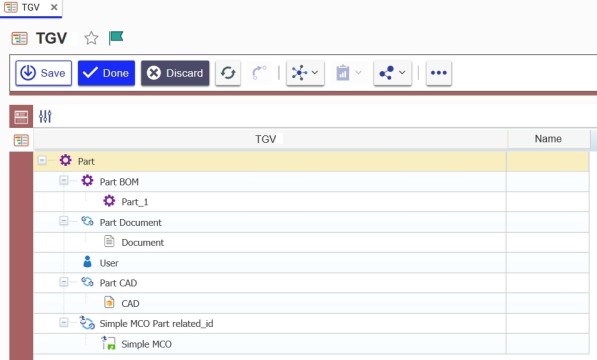Click the CAD file icon
Viewport: 597px width, 360px height.
coord(109,302)
